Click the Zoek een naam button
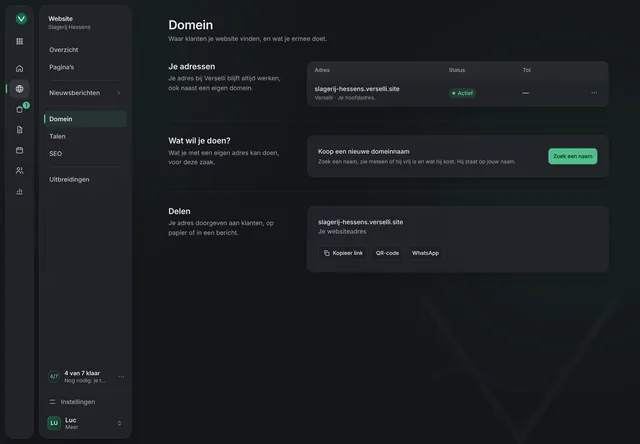 coord(573,156)
